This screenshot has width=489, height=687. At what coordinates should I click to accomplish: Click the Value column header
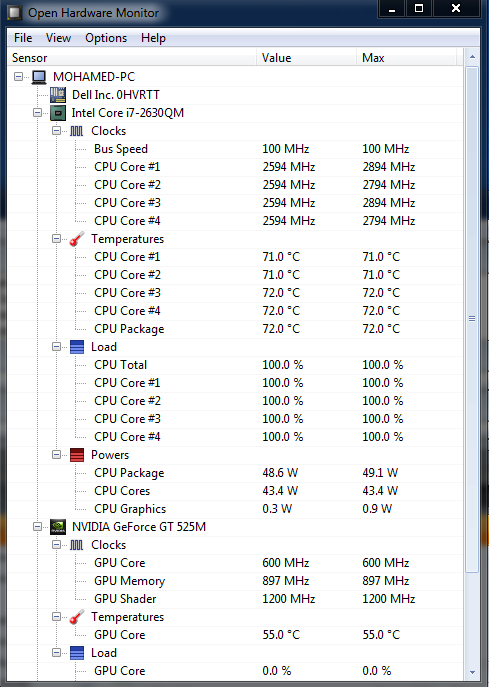(x=307, y=58)
